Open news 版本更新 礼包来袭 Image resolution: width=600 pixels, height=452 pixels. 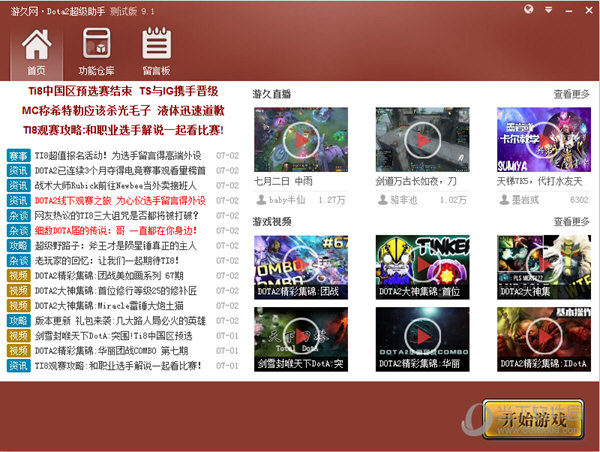120,321
